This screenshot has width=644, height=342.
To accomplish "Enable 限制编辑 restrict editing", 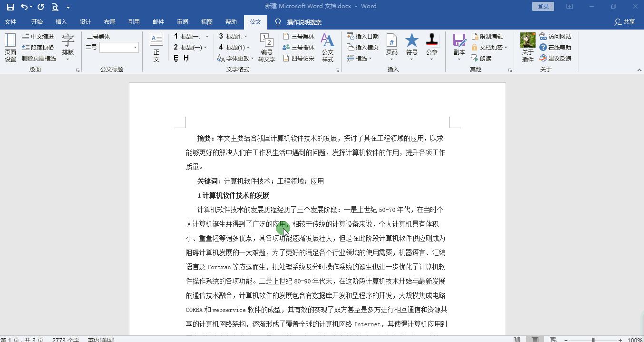I will point(488,36).
